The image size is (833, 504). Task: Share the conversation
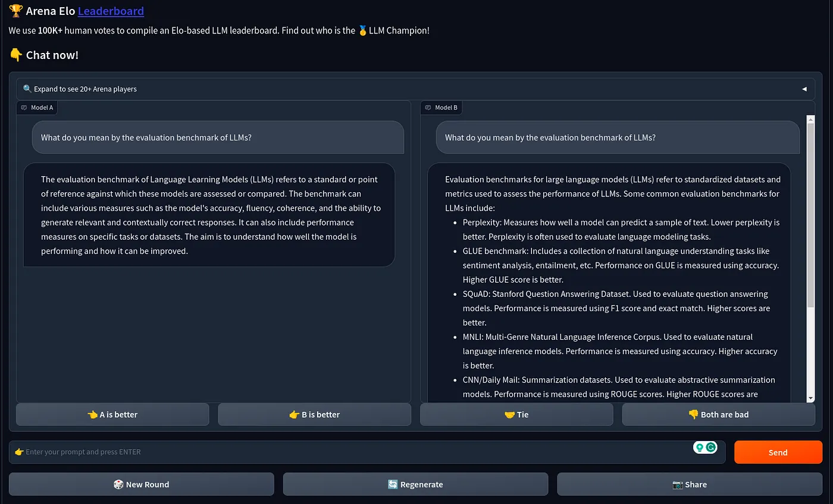click(690, 484)
